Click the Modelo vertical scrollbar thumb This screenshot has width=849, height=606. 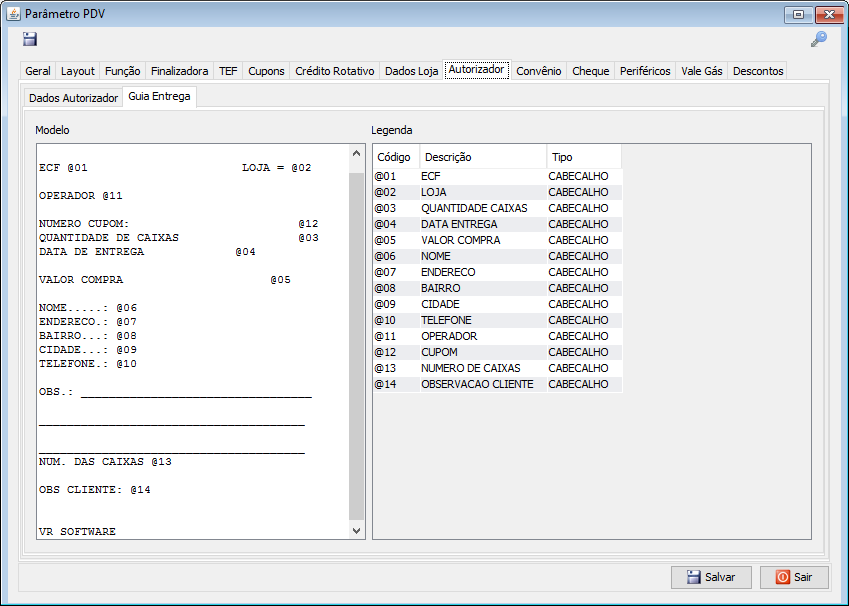point(356,347)
